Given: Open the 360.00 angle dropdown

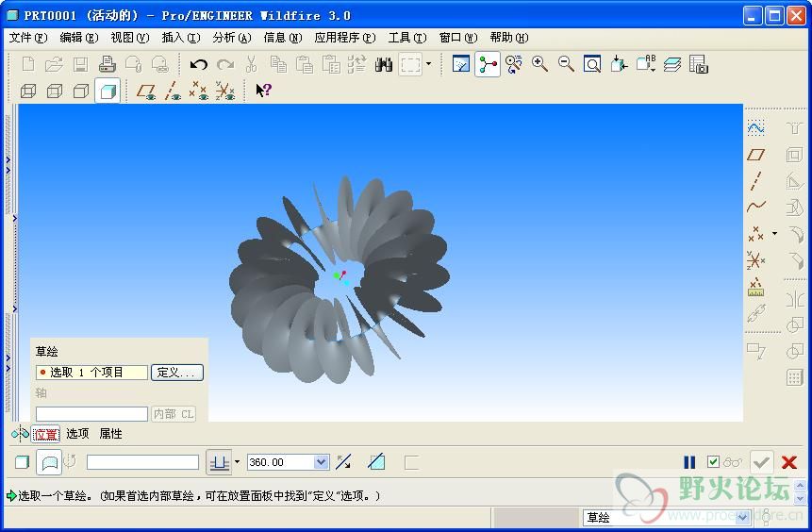Looking at the screenshot, I should [x=321, y=461].
